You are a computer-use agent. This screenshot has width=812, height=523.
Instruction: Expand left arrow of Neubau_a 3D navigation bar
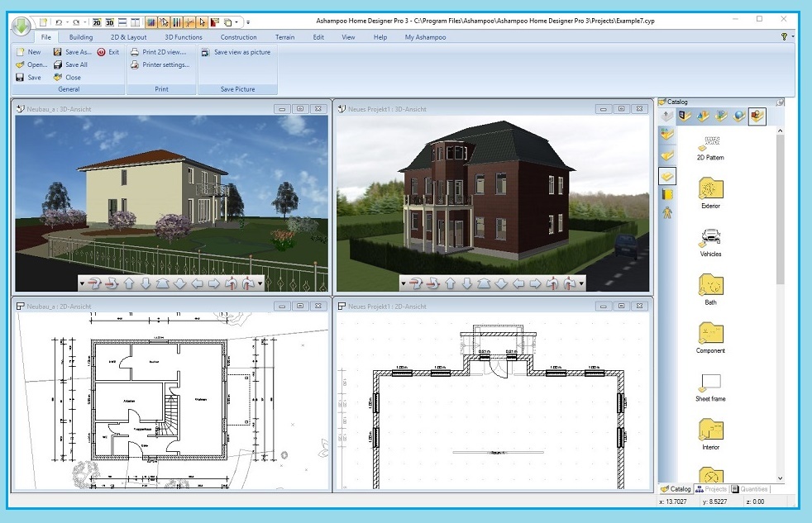[x=82, y=283]
